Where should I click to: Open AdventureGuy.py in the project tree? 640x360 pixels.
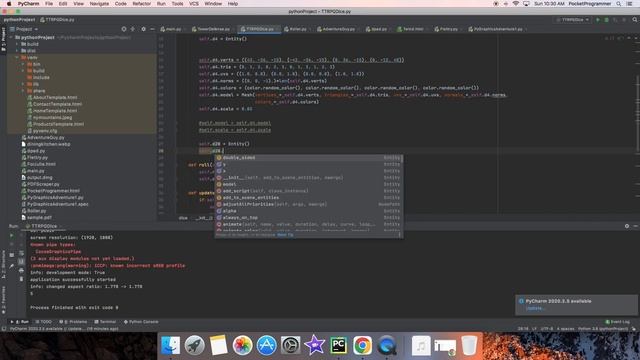tap(45, 138)
